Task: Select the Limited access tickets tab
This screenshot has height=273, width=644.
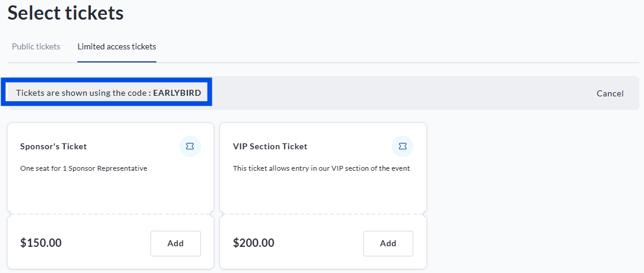Action: coord(117,46)
